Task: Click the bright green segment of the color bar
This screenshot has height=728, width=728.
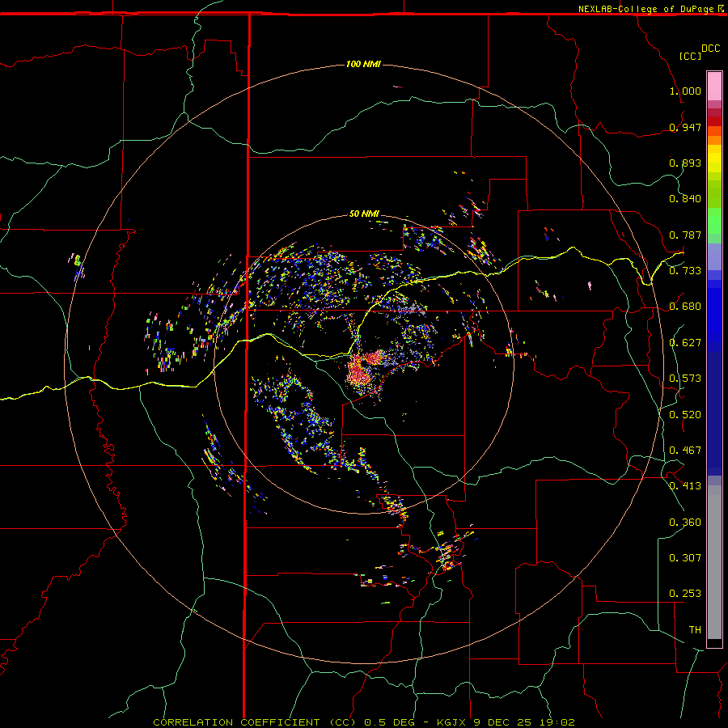Action: tap(714, 221)
